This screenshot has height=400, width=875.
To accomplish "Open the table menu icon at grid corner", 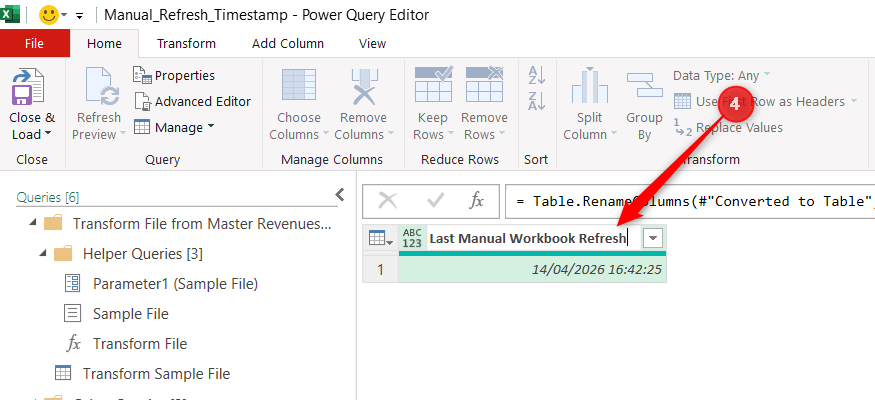I will 381,239.
